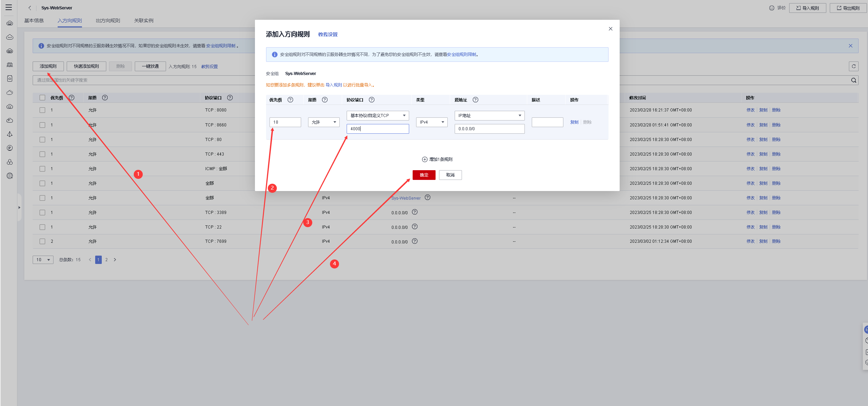868x406 pixels.
Task: Click the plus icon for 增加1条规则
Action: click(424, 159)
